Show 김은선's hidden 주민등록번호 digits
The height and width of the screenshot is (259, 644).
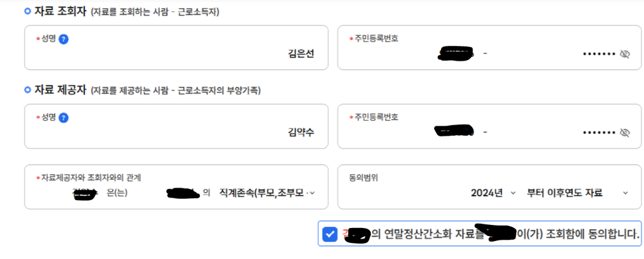(625, 54)
